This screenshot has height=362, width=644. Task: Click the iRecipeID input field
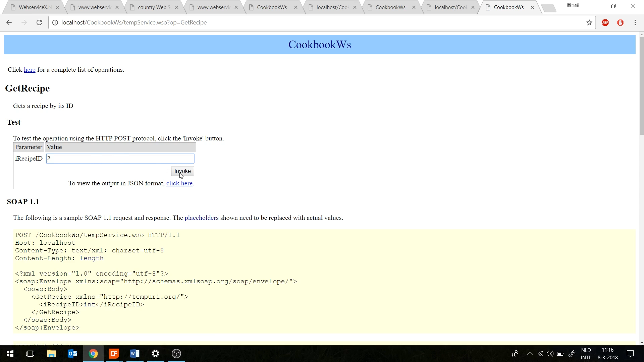coord(120,159)
